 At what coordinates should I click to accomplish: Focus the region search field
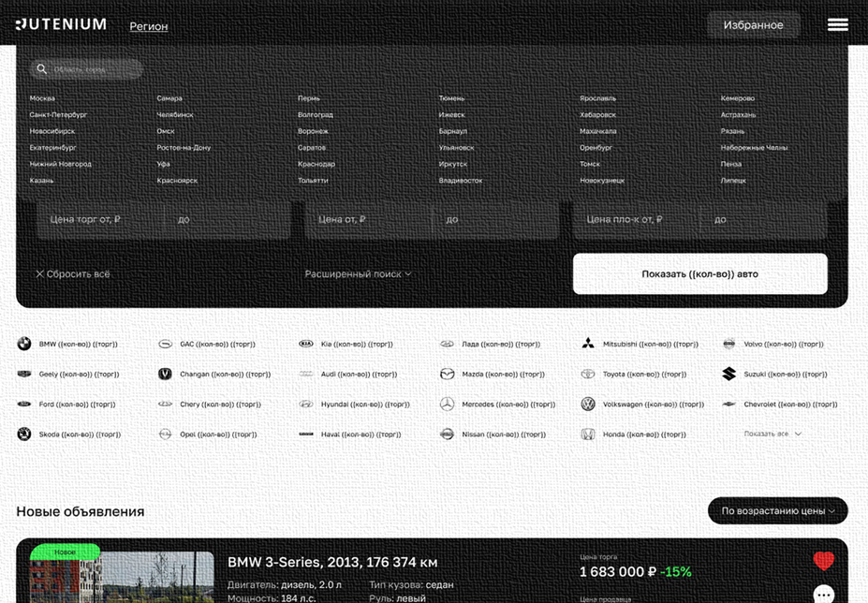tap(86, 69)
